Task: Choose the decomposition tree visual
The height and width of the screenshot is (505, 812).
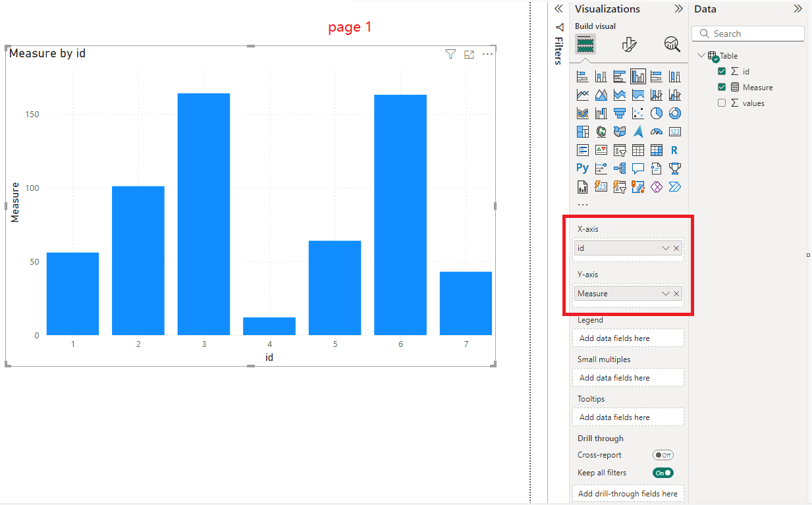Action: pyautogui.click(x=619, y=169)
